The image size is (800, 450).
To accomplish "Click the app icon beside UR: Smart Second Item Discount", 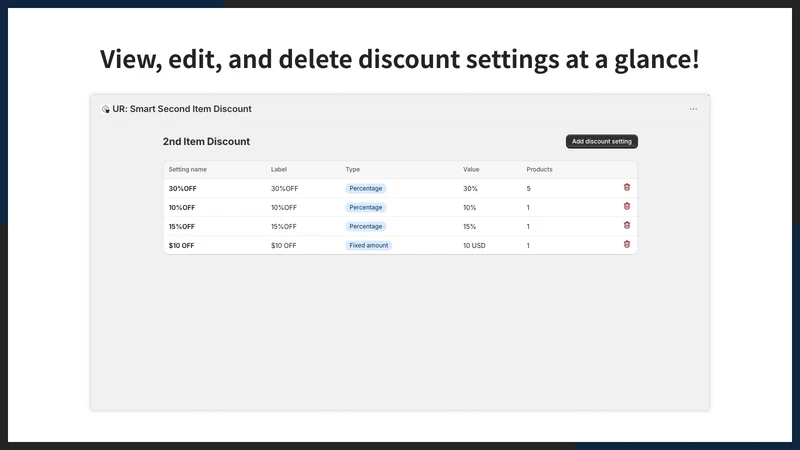I will coord(106,109).
